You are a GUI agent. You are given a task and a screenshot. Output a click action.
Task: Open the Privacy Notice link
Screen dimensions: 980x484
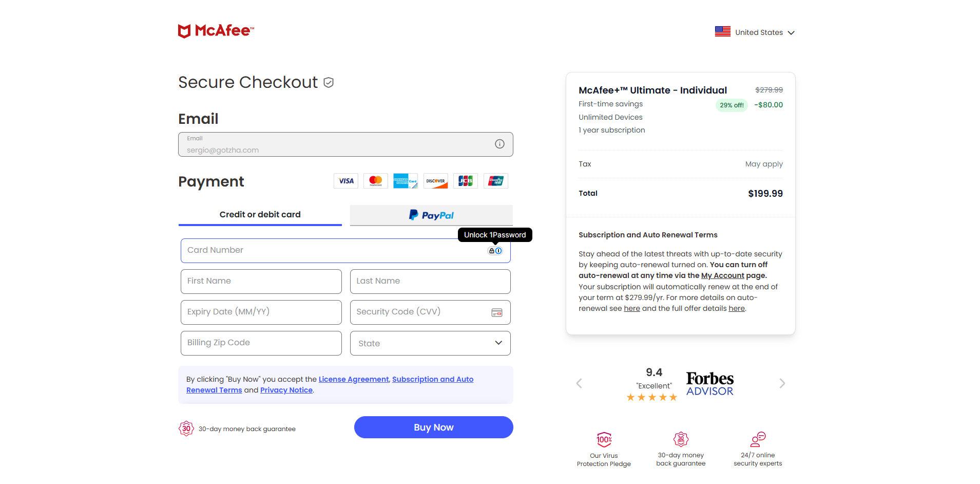[286, 390]
